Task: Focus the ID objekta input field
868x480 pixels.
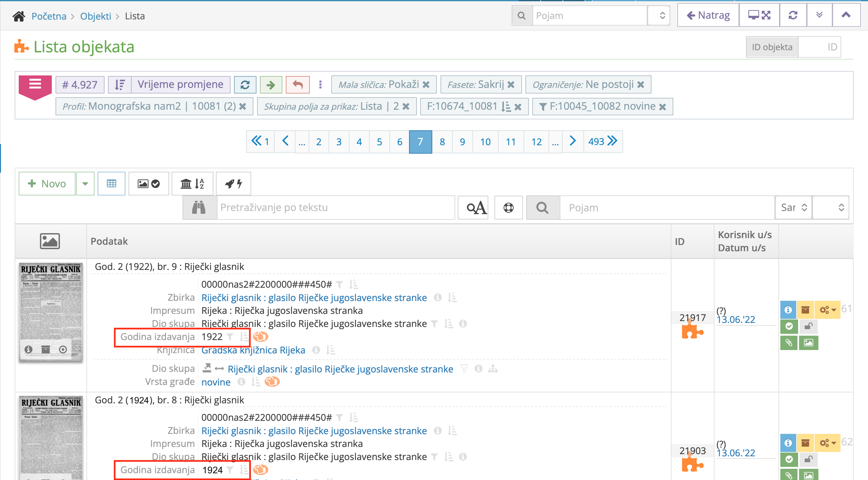Action: [819, 47]
